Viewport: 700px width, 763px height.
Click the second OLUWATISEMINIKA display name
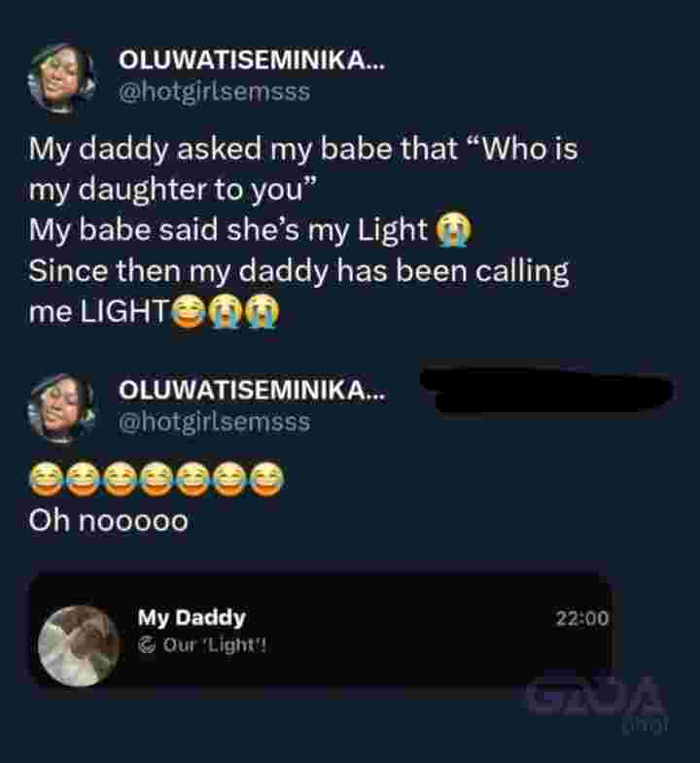(x=252, y=391)
